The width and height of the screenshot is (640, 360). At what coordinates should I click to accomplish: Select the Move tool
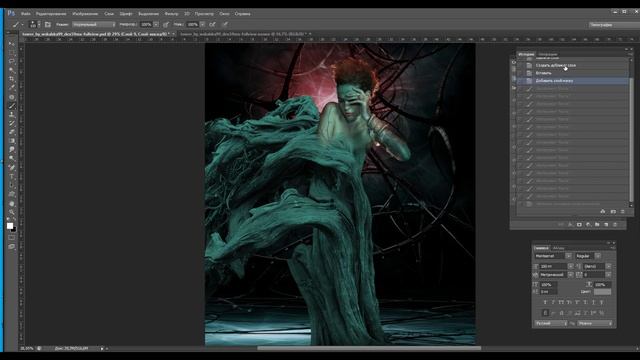(x=12, y=43)
